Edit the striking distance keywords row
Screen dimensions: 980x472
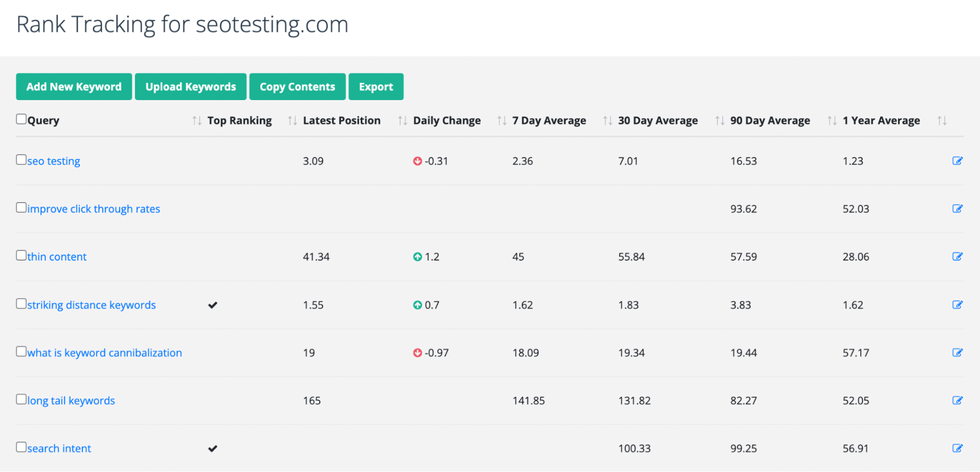(x=957, y=305)
